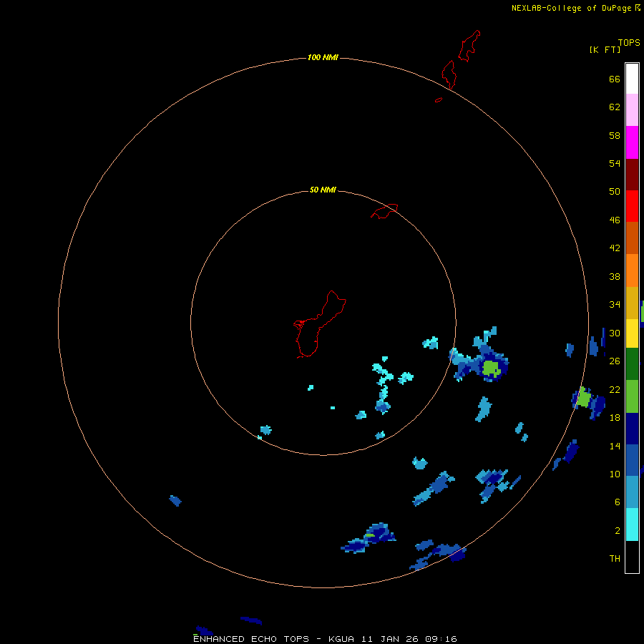Click the dark green legend swatch
644x644 pixels.
coord(632,364)
